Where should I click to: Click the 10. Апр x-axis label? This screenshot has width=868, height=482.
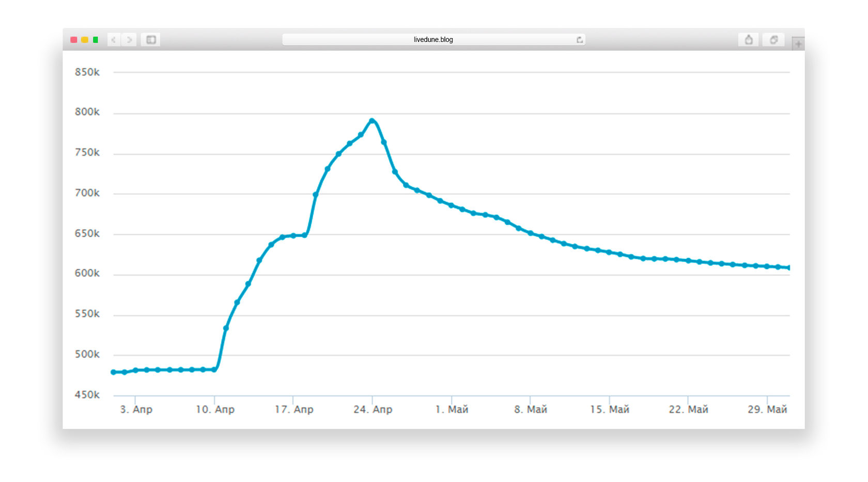coord(215,409)
